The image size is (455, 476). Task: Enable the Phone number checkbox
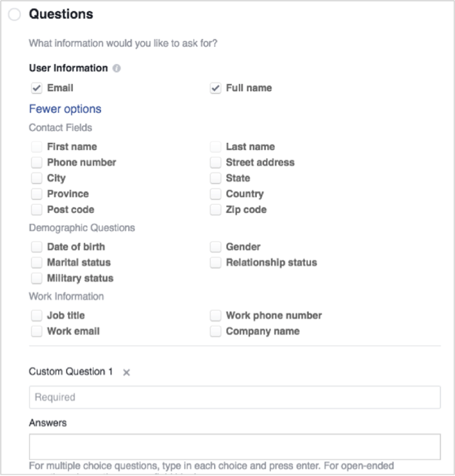click(x=36, y=163)
